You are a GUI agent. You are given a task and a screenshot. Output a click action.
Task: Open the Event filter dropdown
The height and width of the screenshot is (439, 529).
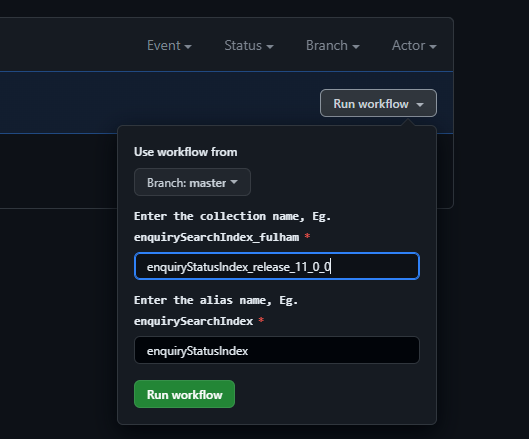point(169,46)
